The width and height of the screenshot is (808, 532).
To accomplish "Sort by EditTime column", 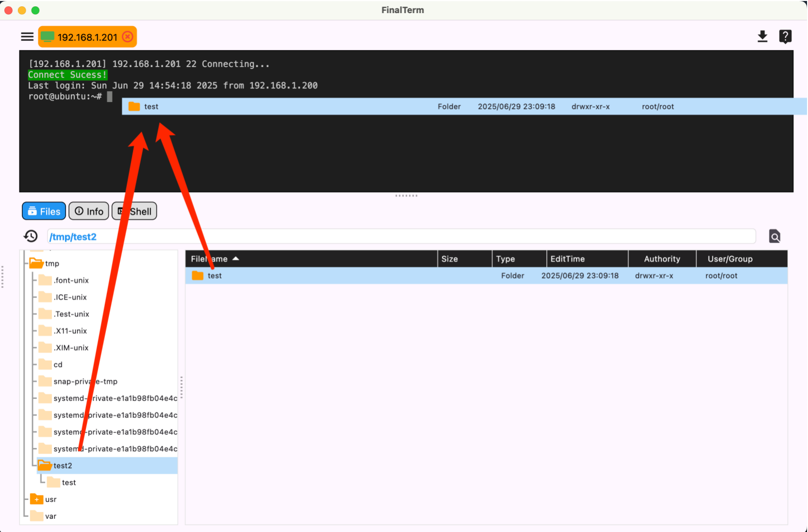I will point(587,259).
